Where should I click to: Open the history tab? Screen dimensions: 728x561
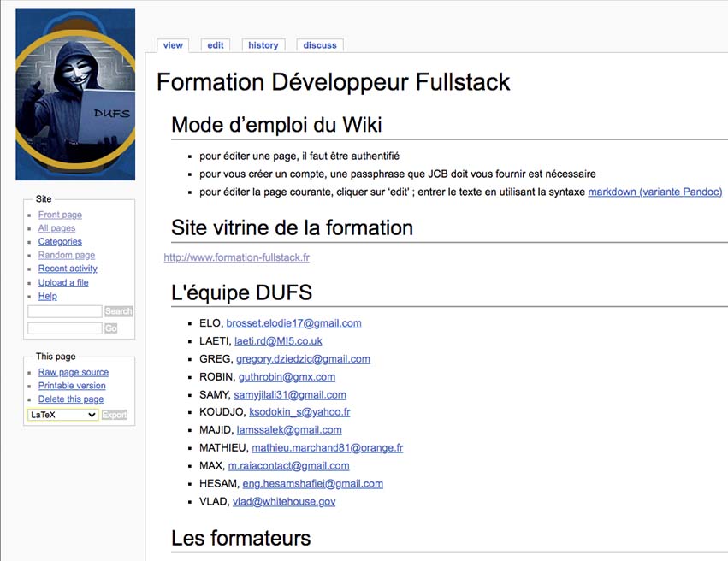click(263, 45)
